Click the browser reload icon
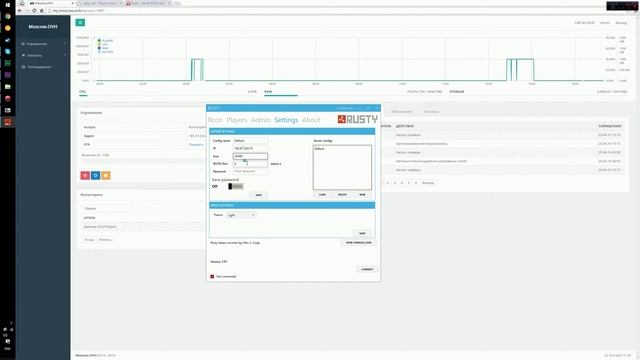Viewport: 640px width, 360px height. tap(34, 11)
